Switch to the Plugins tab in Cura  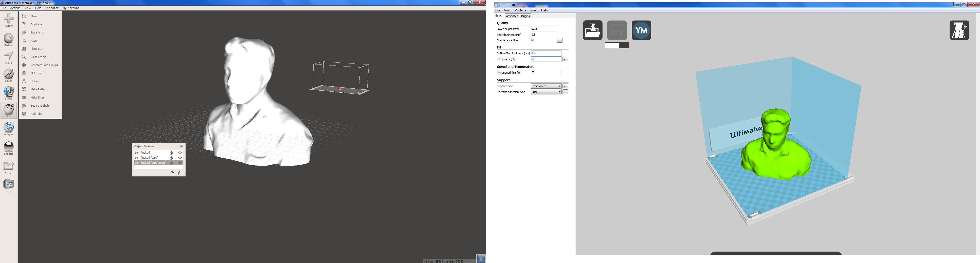525,16
